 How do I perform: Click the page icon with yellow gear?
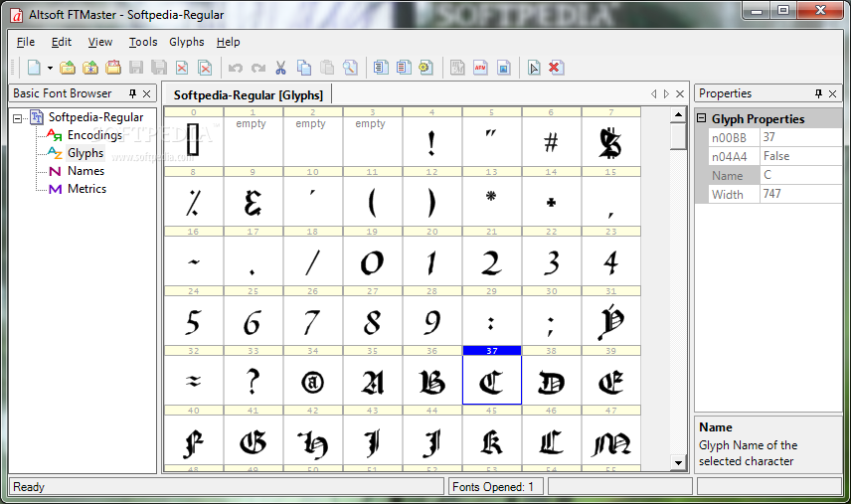click(426, 68)
